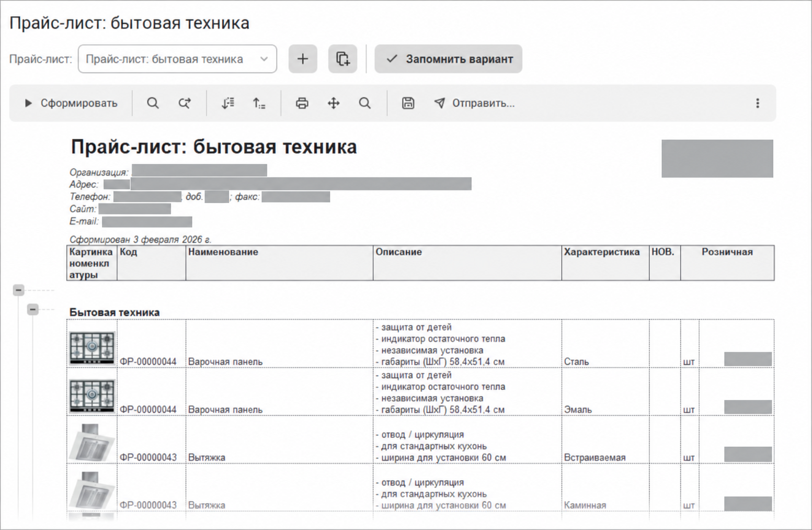This screenshot has width=812, height=530.
Task: Open the Прайс-лист dropdown
Action: pyautogui.click(x=177, y=59)
